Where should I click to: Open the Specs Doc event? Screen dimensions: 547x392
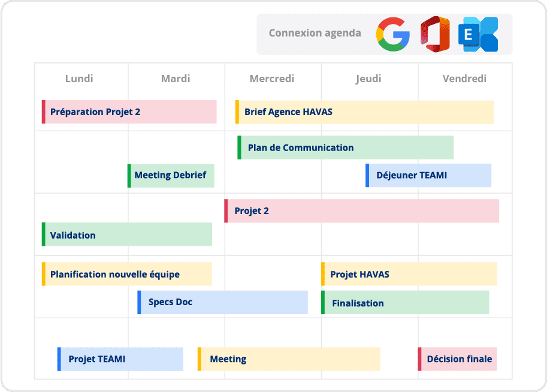click(222, 302)
